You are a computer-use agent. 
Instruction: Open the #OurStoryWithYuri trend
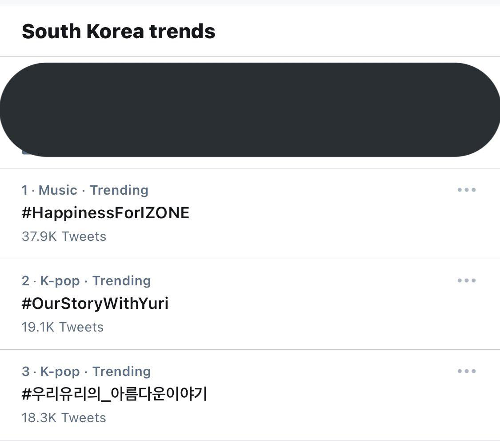(x=95, y=304)
